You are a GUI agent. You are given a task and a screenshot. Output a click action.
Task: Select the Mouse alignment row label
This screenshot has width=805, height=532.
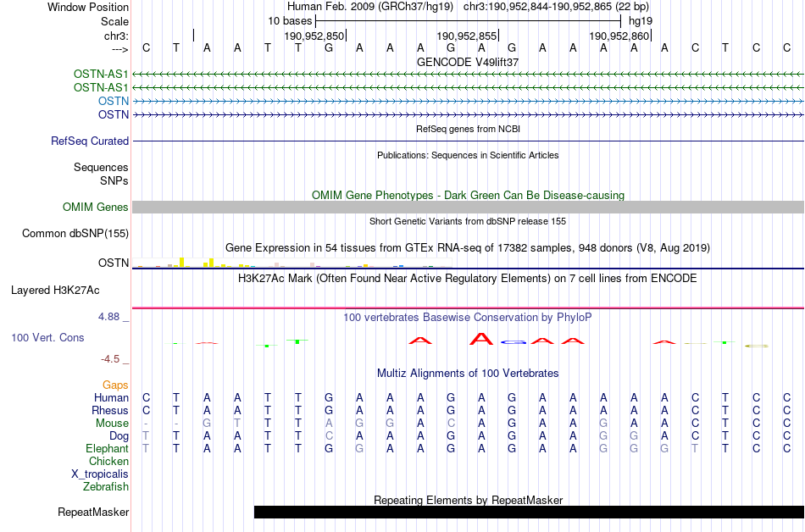112,424
